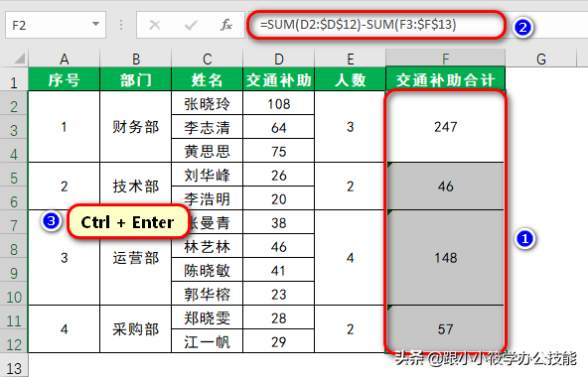Viewport: 588px width, 377px height.
Task: Click the subsidy cell 75
Action: click(x=279, y=151)
